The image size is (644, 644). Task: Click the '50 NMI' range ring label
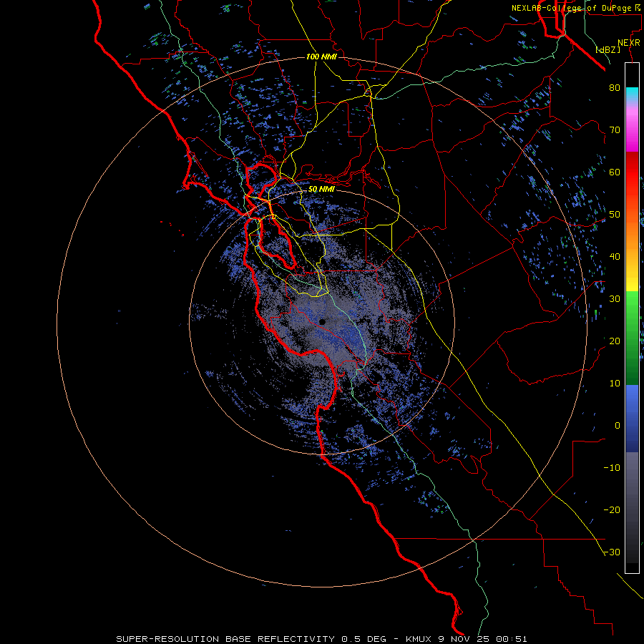[321, 190]
